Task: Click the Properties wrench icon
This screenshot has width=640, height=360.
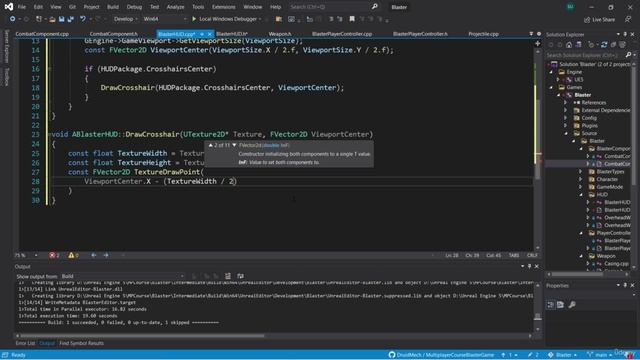Action: (x=572, y=304)
